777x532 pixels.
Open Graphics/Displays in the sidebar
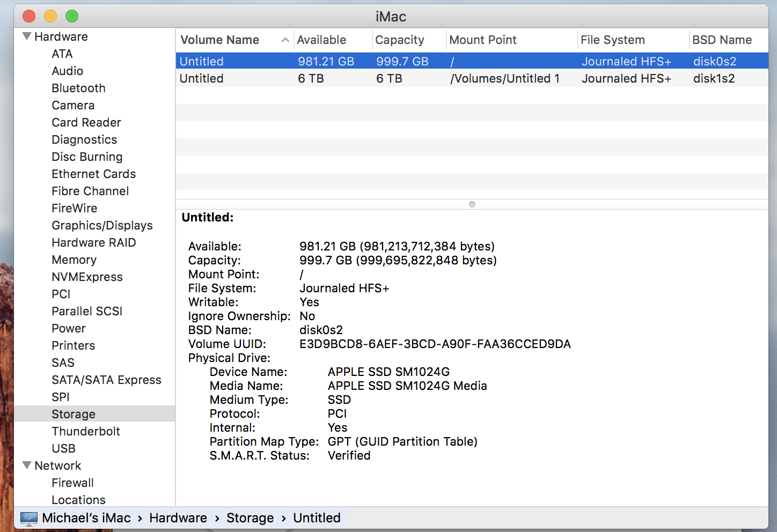pos(102,225)
